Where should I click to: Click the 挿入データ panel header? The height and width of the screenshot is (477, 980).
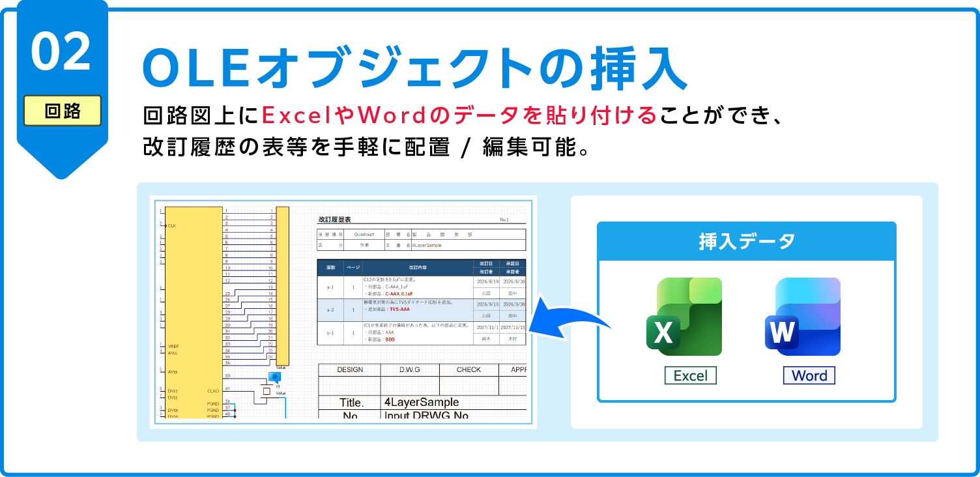(x=747, y=241)
